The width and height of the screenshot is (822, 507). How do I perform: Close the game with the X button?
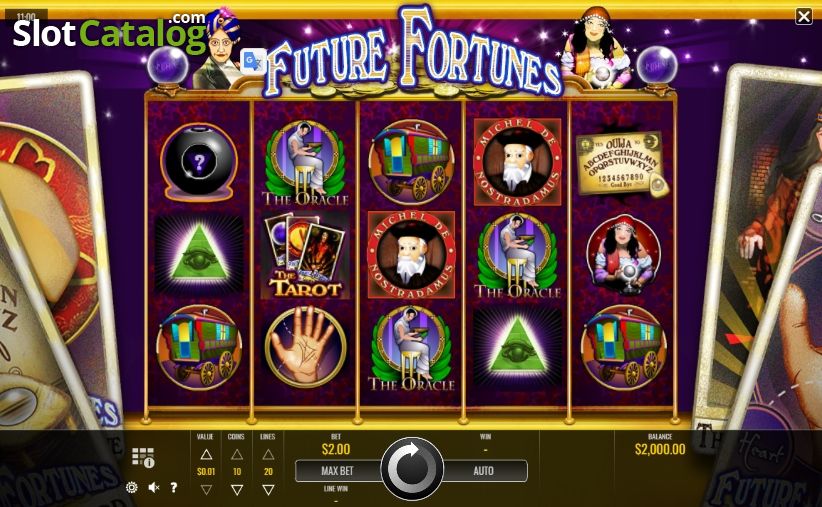(x=804, y=16)
